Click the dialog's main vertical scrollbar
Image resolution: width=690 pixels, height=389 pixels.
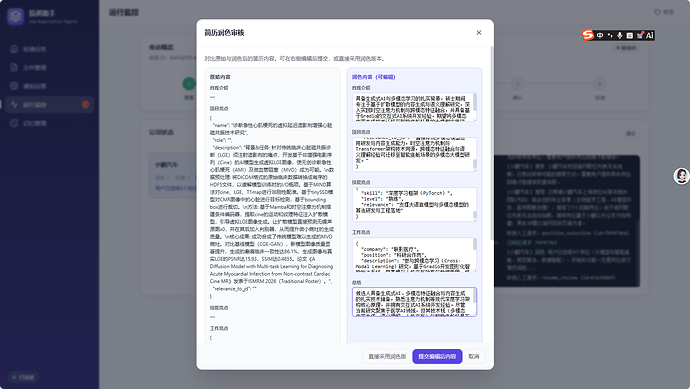[x=492, y=143]
